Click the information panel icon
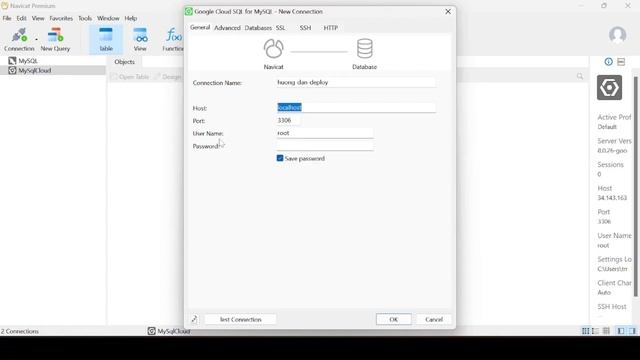This screenshot has width=640, height=360. point(608,62)
